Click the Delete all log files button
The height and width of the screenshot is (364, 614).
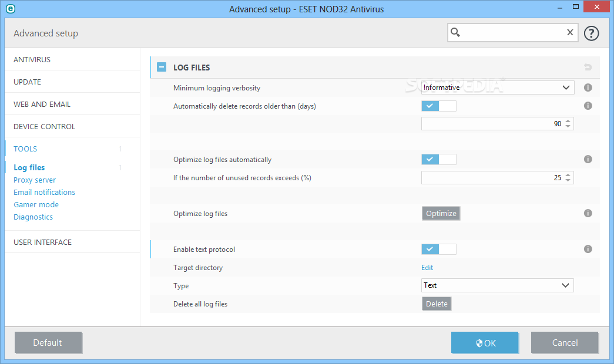[437, 304]
